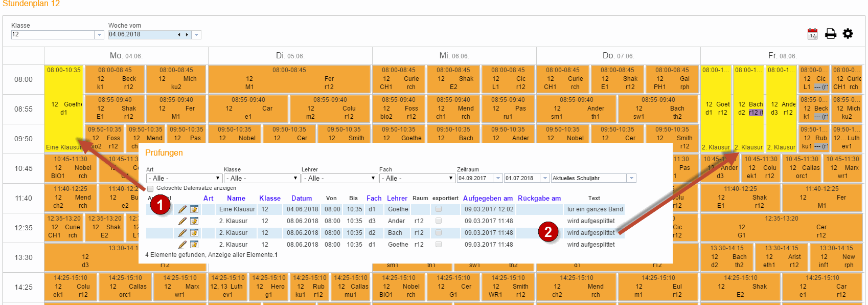The height and width of the screenshot is (305, 868).
Task: Click the 'Do. 07.06.' day header
Action: click(618, 56)
